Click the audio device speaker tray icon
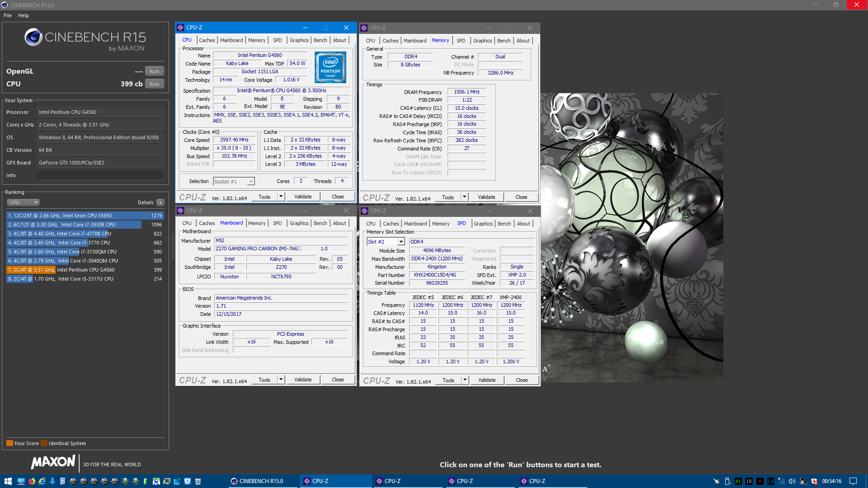Screen dimensions: 868x488 803,481
